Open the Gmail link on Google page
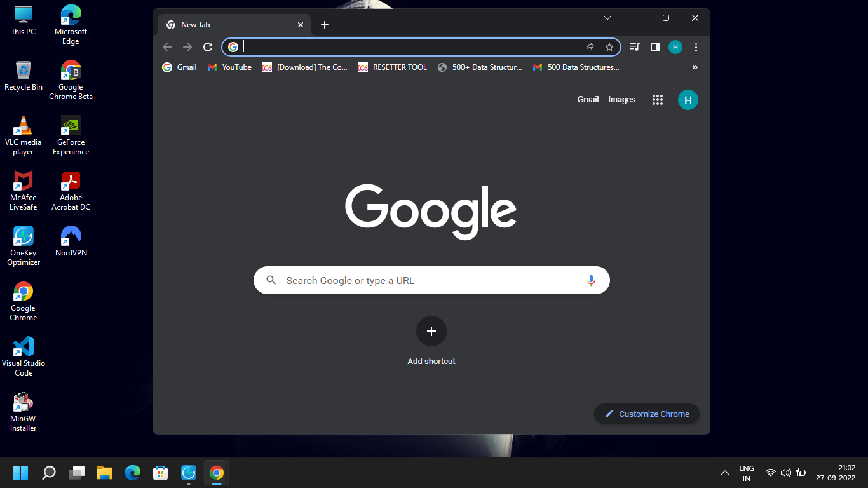 588,100
